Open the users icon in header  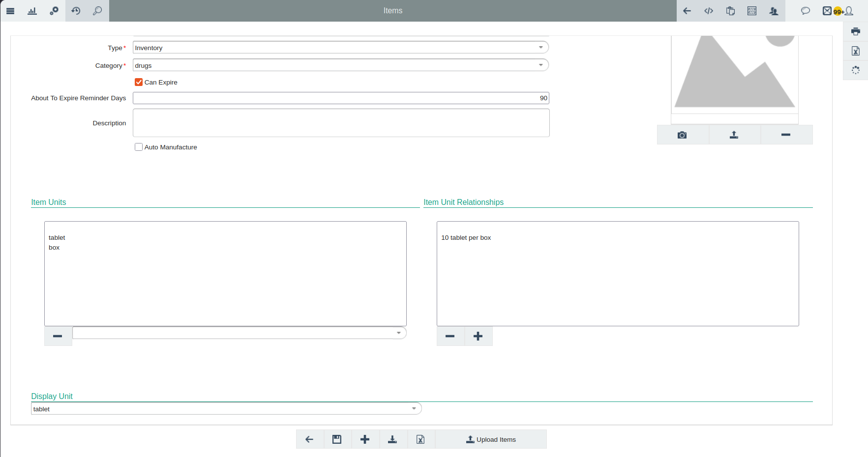774,11
